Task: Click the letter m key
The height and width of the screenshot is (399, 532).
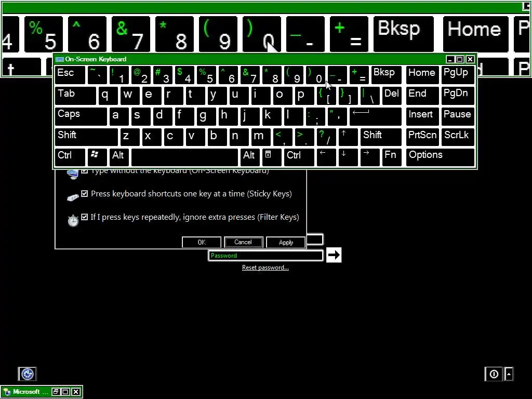Action: click(261, 137)
